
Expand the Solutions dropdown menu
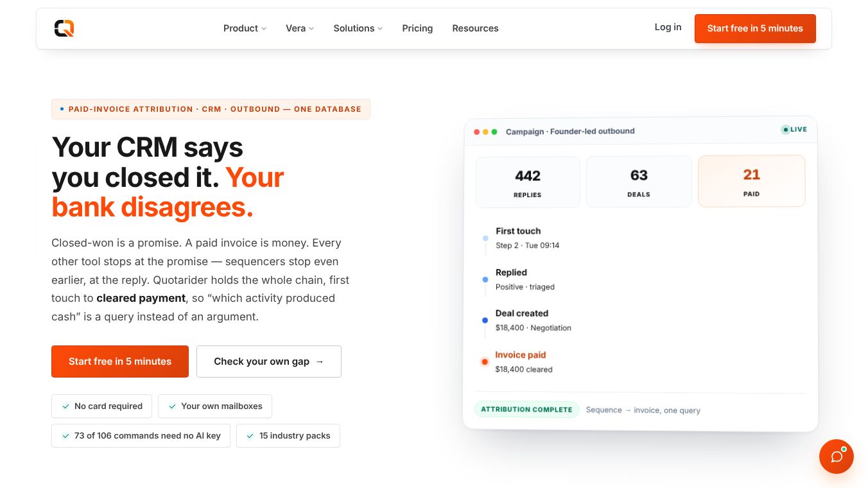pos(358,28)
